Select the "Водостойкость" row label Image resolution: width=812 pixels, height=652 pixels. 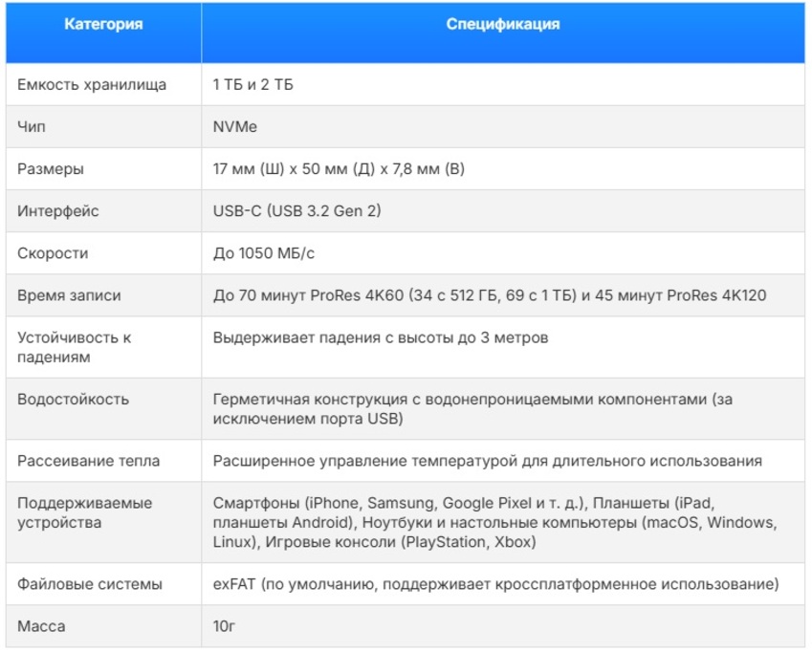click(73, 399)
